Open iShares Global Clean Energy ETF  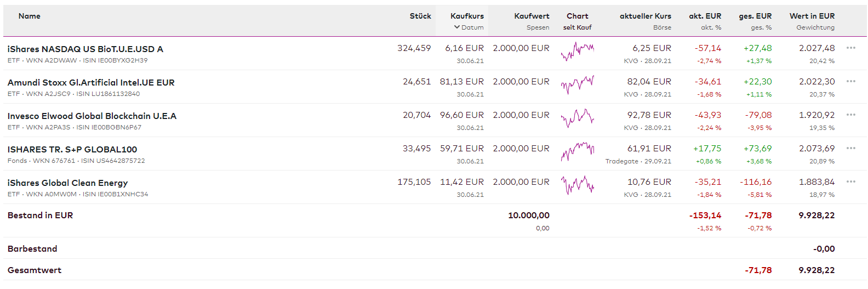(x=68, y=183)
